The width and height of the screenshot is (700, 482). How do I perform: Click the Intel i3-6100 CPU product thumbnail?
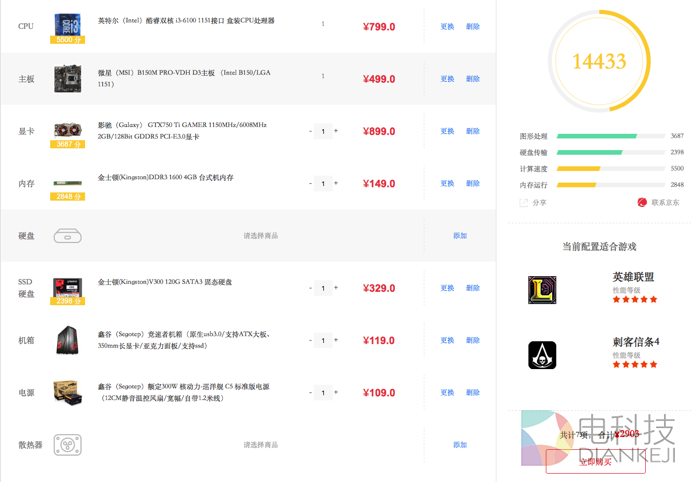tap(68, 23)
